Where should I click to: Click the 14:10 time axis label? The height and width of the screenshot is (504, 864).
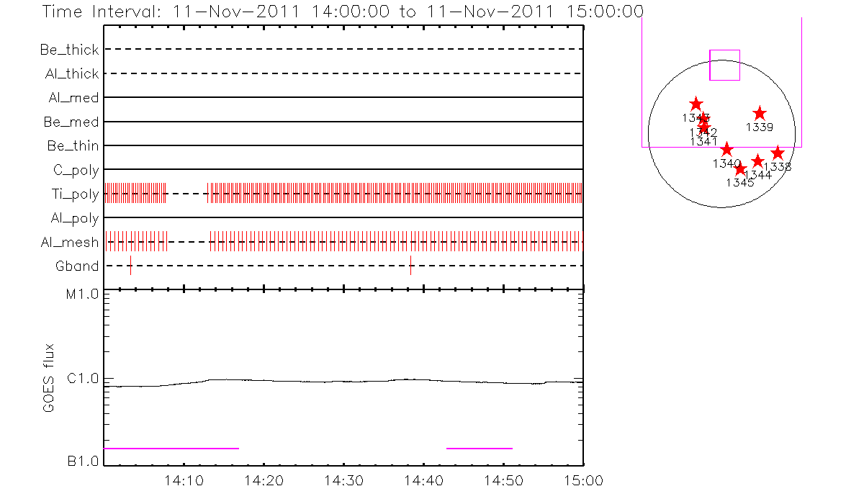[x=184, y=480]
